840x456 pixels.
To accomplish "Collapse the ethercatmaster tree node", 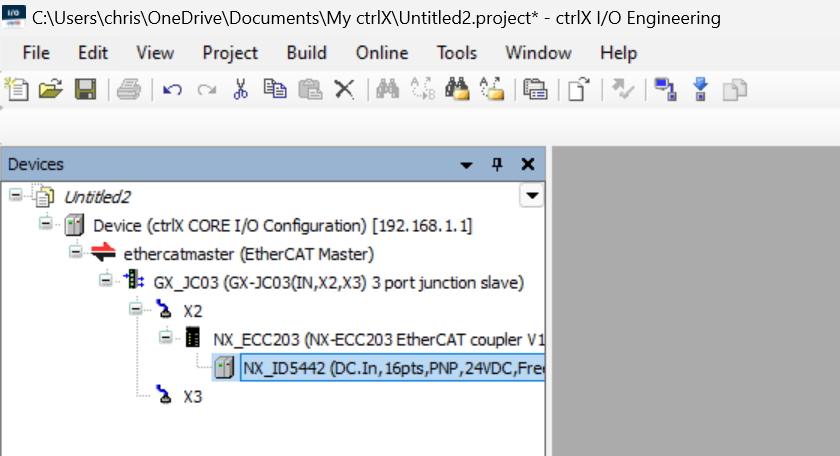I will pyautogui.click(x=76, y=252).
